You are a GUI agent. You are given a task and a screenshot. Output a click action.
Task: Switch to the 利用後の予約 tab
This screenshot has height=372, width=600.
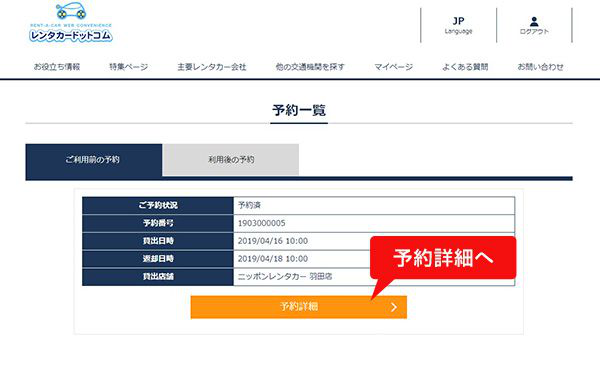point(231,160)
